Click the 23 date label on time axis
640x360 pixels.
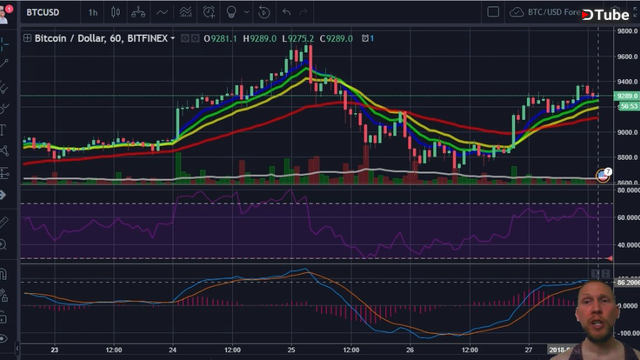coord(54,350)
